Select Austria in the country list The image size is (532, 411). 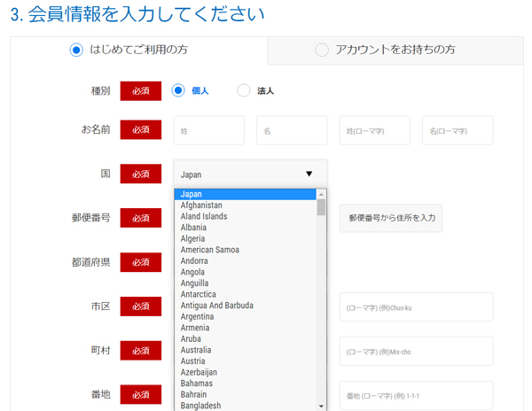click(245, 361)
